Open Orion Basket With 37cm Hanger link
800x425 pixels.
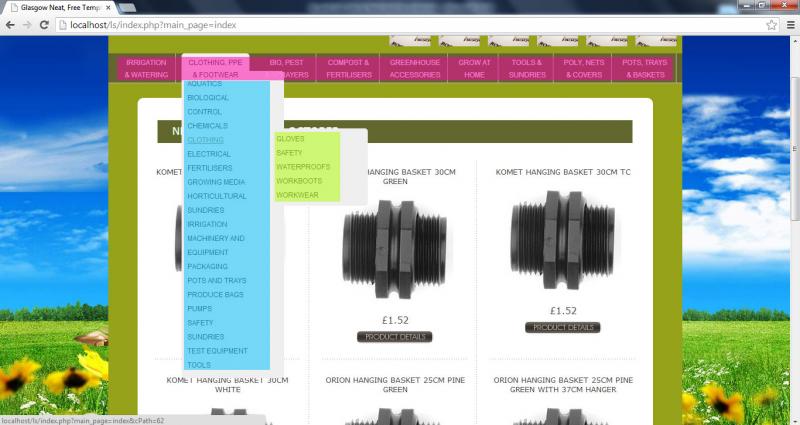[563, 385]
